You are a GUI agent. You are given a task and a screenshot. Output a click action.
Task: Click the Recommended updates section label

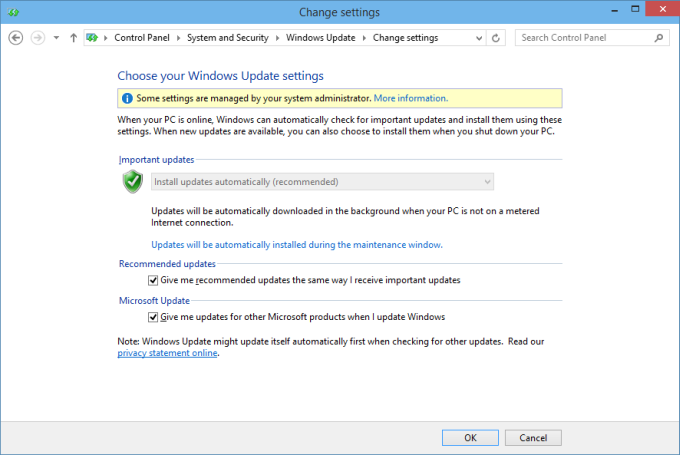coord(167,264)
